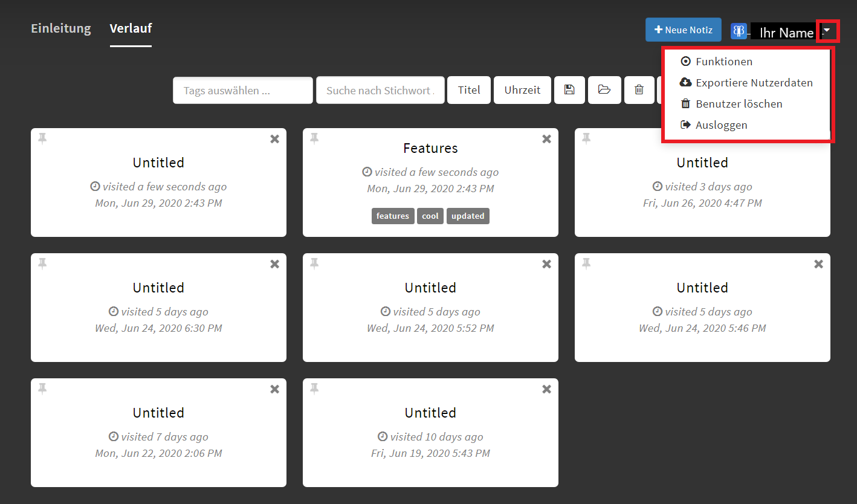Click the user avatar icon beside Ihr Name

click(739, 31)
